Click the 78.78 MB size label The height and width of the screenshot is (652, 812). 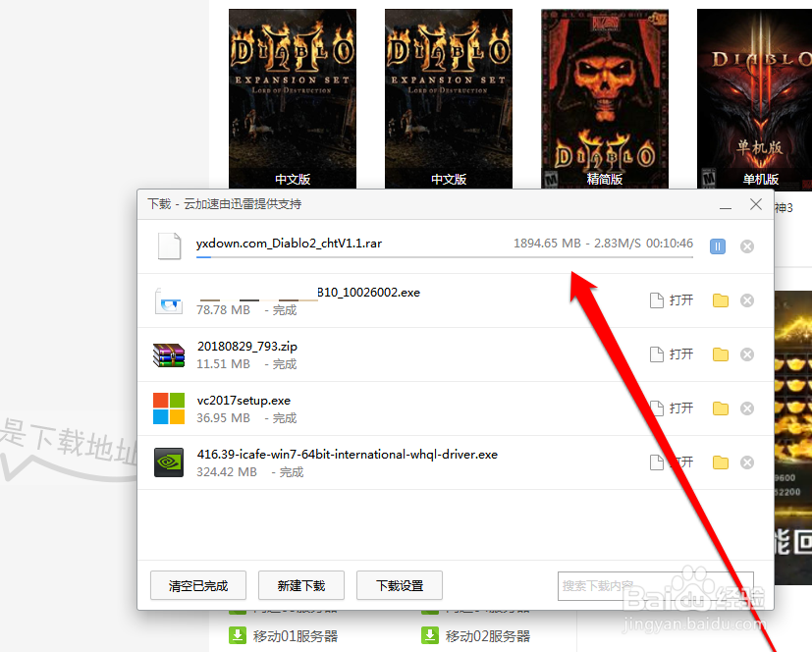223,309
